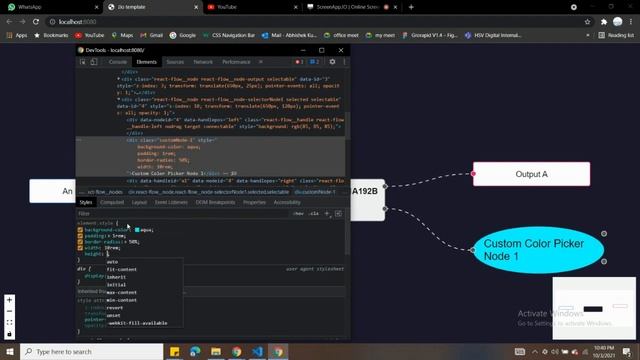
Task: Uncheck the background-color property checkbox
Action: tap(80, 230)
